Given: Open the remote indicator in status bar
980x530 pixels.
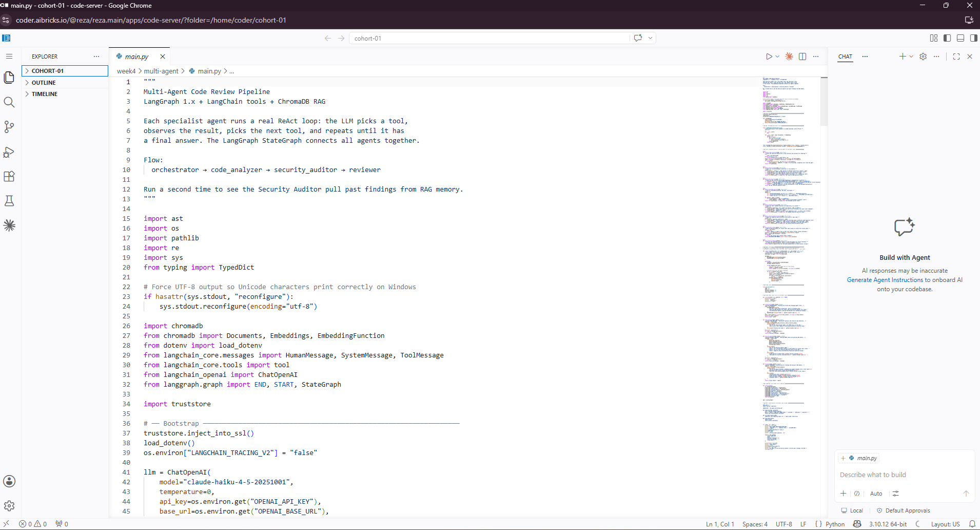Looking at the screenshot, I should [x=7, y=524].
